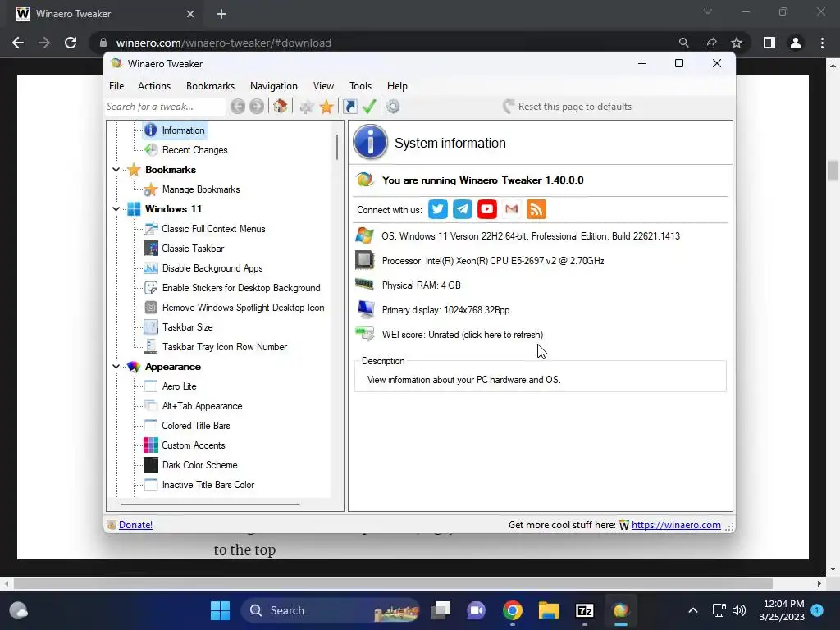The image size is (840, 630).
Task: Click the Back arrow in Winaero toolbar
Action: pyautogui.click(x=238, y=107)
